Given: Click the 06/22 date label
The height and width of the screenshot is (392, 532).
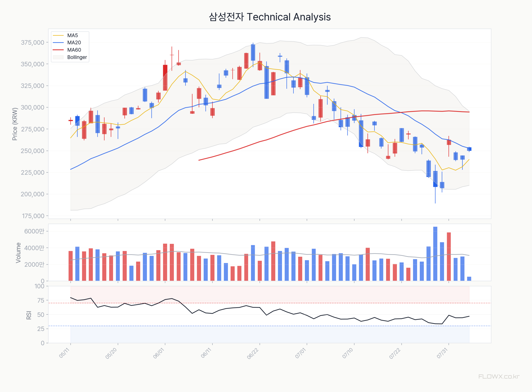Looking at the screenshot, I should click(253, 354).
